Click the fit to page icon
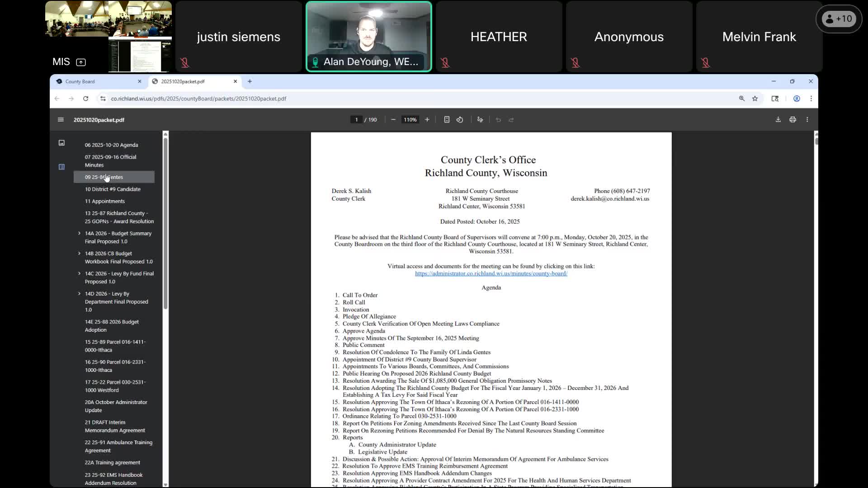Viewport: 868px width, 488px height. pos(447,120)
